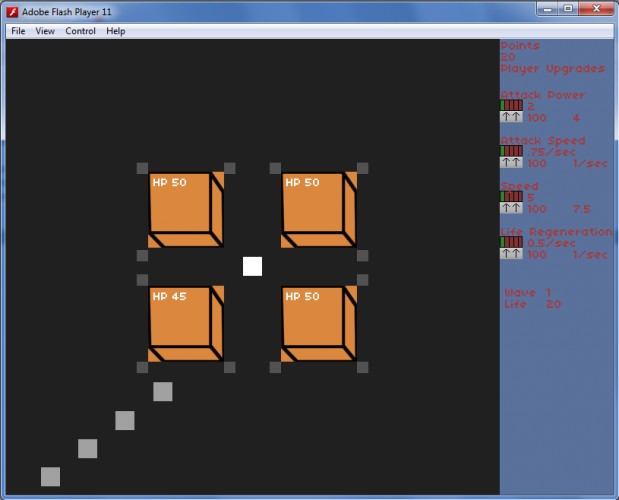Click the Life Regeneration level progress bar

click(x=511, y=242)
